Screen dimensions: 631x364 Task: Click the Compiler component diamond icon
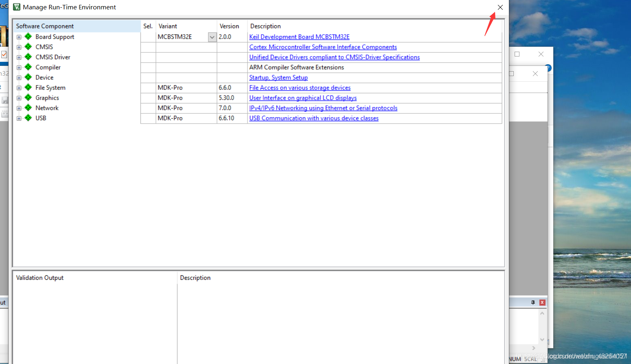(x=28, y=67)
